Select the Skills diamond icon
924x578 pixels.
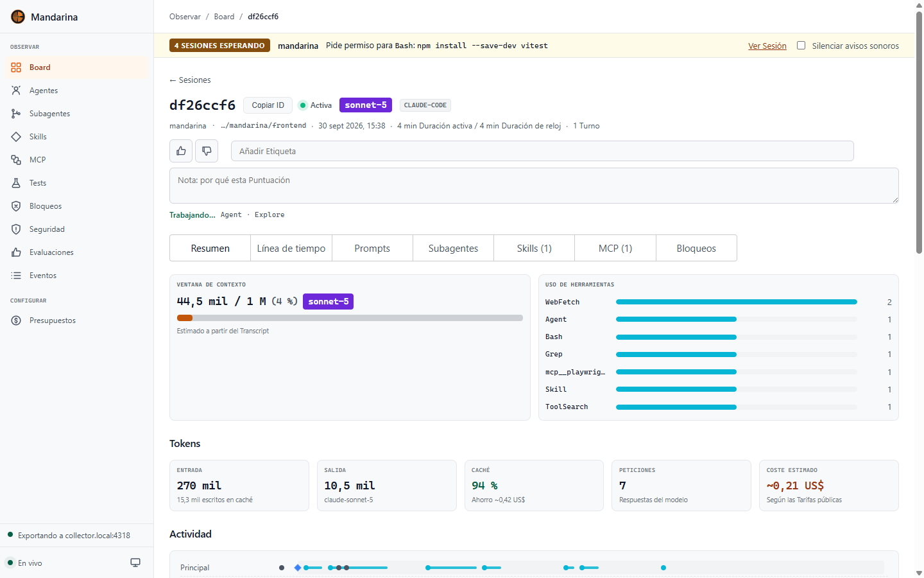(16, 137)
